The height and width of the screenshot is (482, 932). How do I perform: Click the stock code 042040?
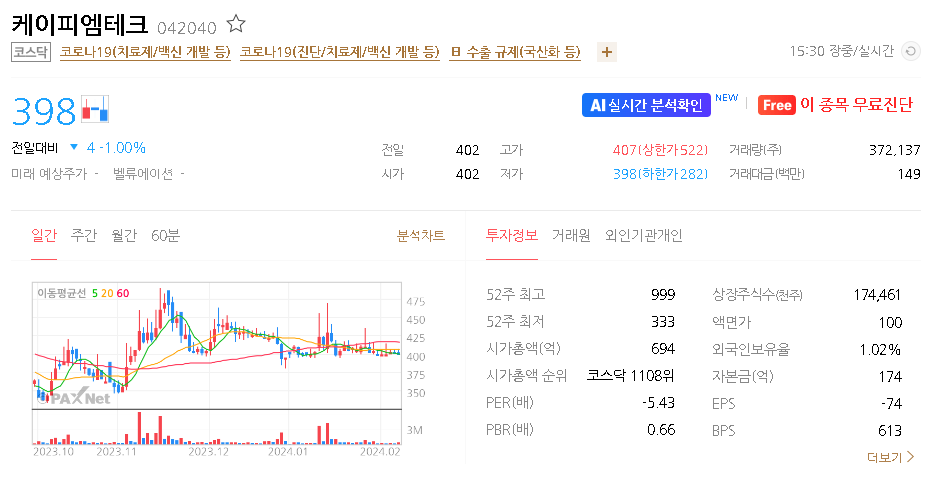[x=187, y=27]
